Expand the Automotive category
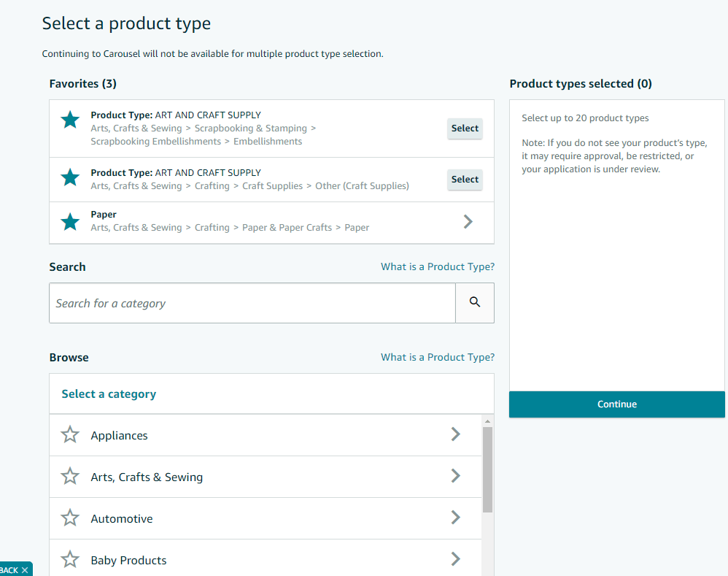This screenshot has height=576, width=728. tap(456, 518)
